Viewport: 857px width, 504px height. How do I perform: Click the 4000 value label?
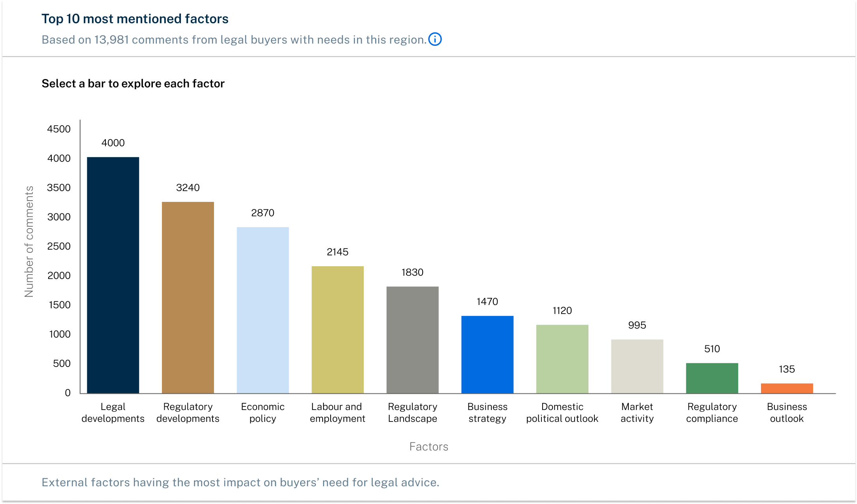pyautogui.click(x=113, y=143)
